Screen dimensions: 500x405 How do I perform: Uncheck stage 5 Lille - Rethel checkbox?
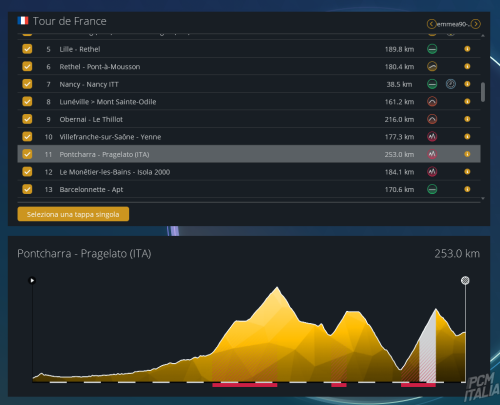coord(27,49)
